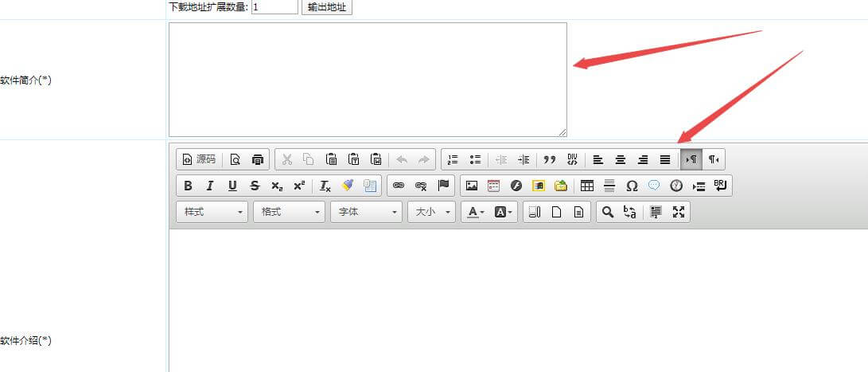Toggle subscript formatting
Viewport: 868px width, 372px height.
pyautogui.click(x=277, y=186)
